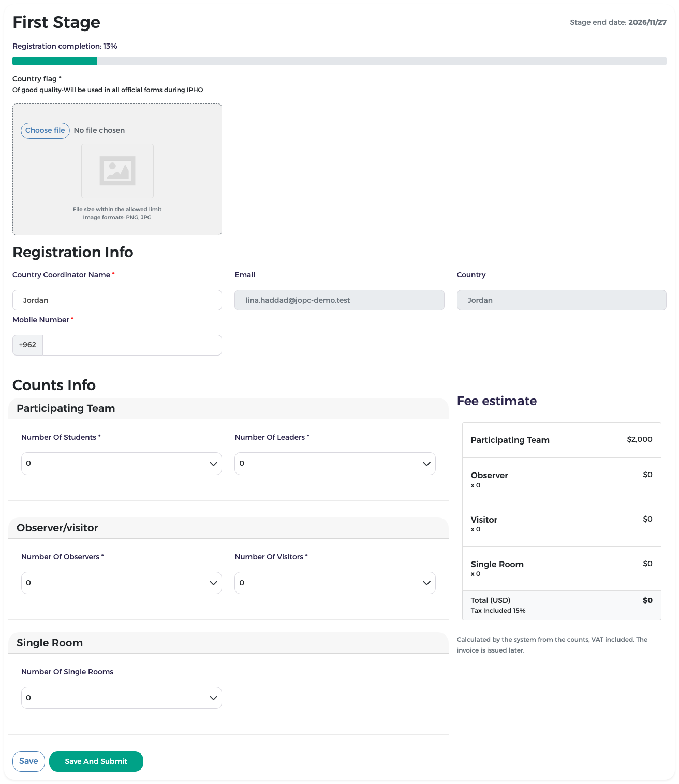Open the Number Of Single Rooms dropdown

(122, 698)
